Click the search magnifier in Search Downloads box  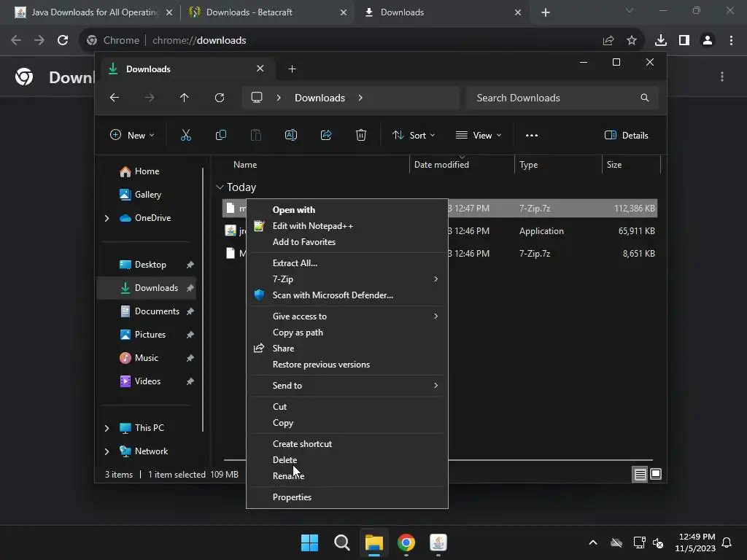(645, 98)
